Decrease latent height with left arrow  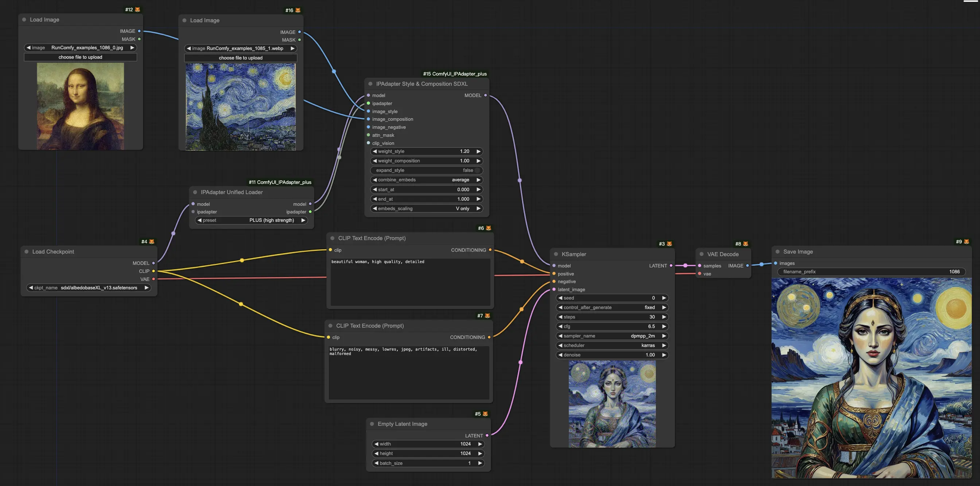[x=376, y=453]
